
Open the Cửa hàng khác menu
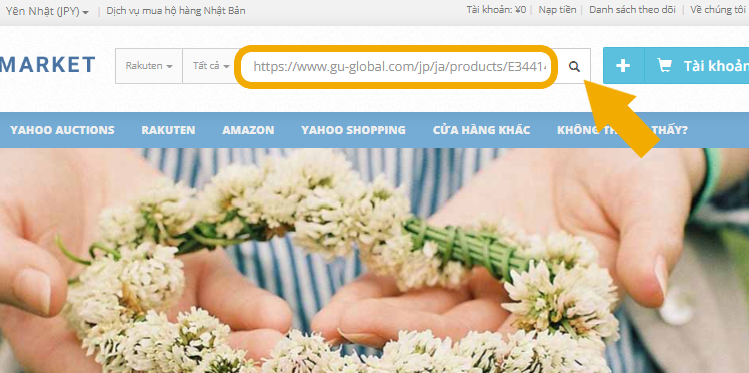coord(482,130)
